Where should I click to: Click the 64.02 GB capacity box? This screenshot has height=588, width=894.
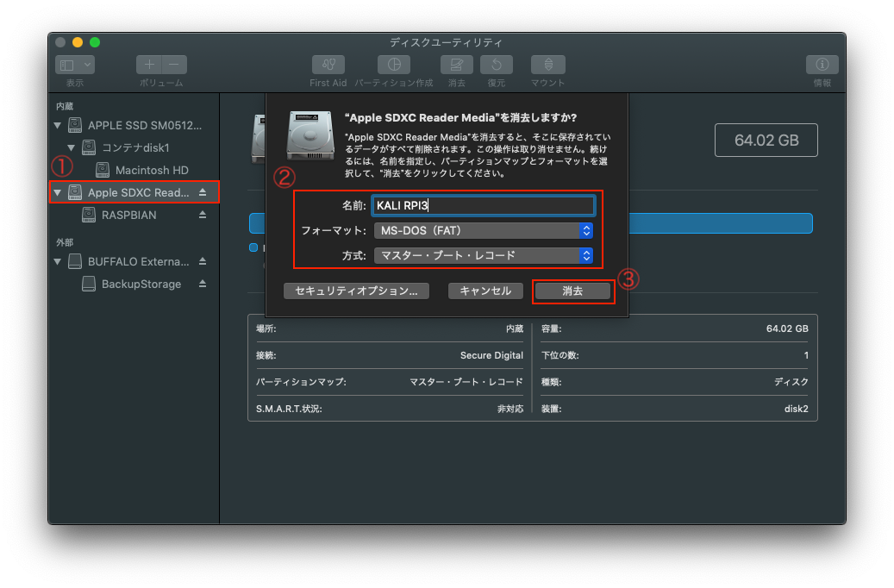tap(766, 141)
